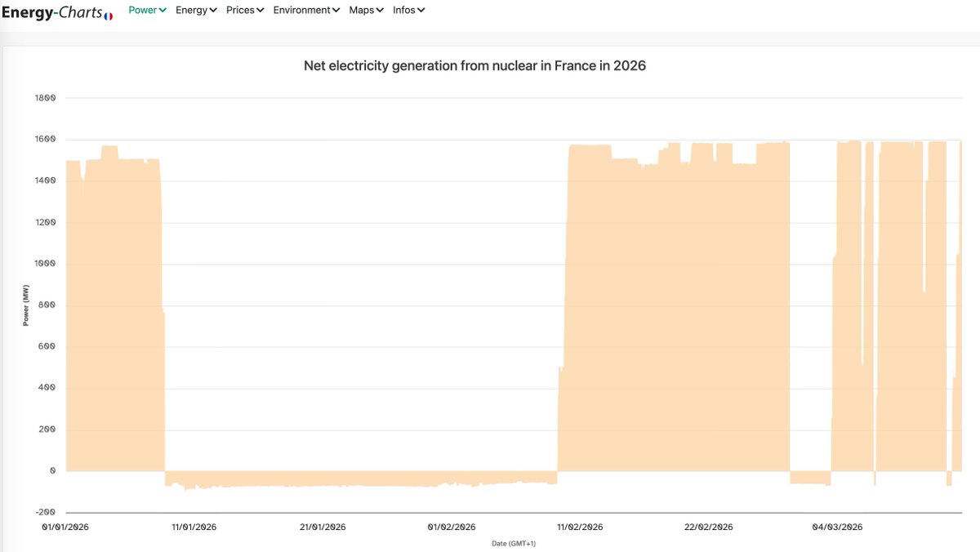This screenshot has height=552, width=980.
Task: Open the Prices menu
Action: click(245, 10)
